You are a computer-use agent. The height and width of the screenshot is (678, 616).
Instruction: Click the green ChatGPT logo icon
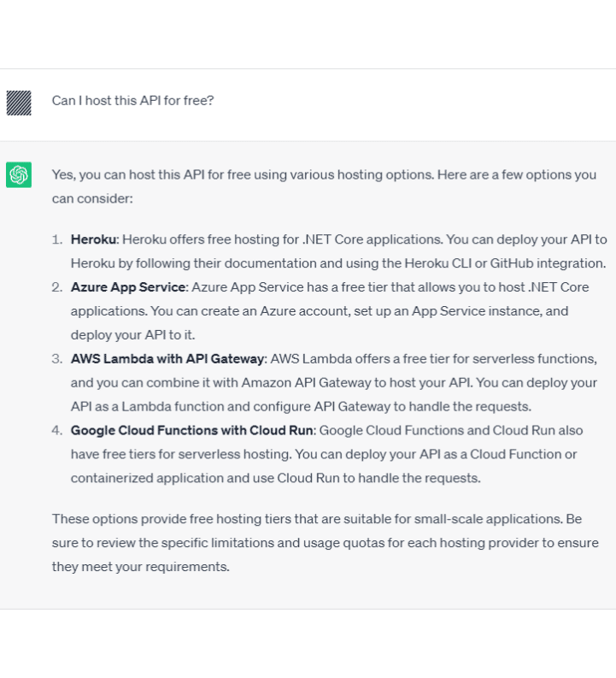coord(19,174)
